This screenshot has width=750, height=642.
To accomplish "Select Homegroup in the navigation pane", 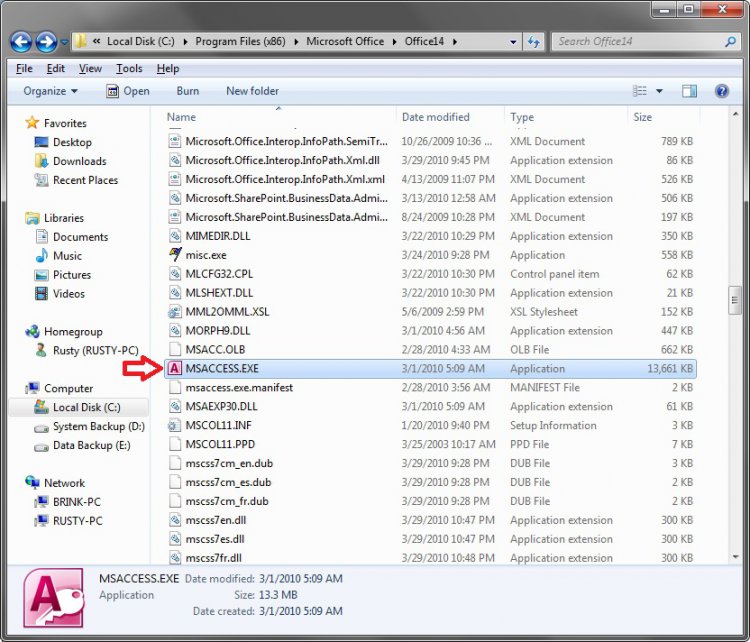I will coord(73,332).
